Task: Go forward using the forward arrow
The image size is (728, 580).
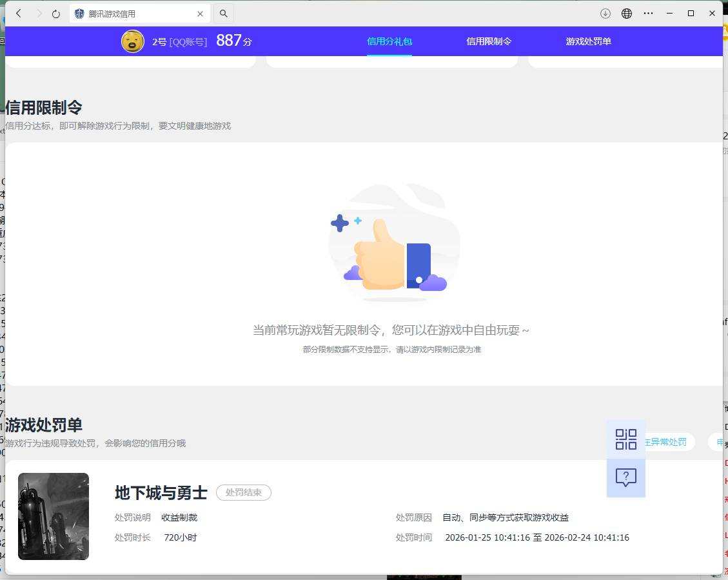Action: [39, 14]
